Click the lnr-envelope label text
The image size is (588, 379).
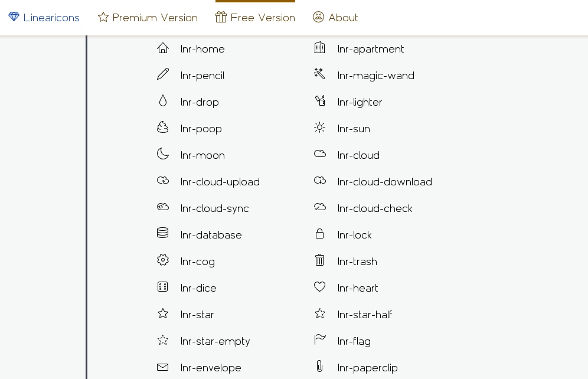[x=211, y=368]
